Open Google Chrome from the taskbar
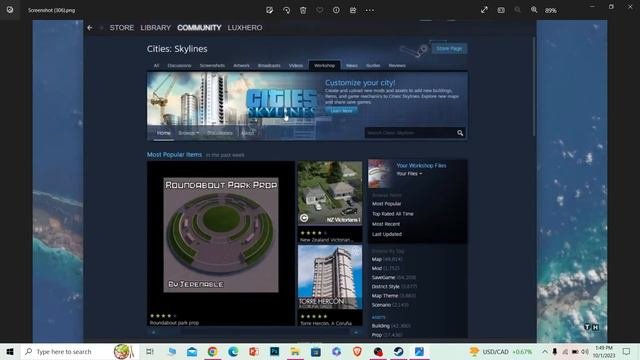Viewport: 640px width, 360px height. (212, 351)
